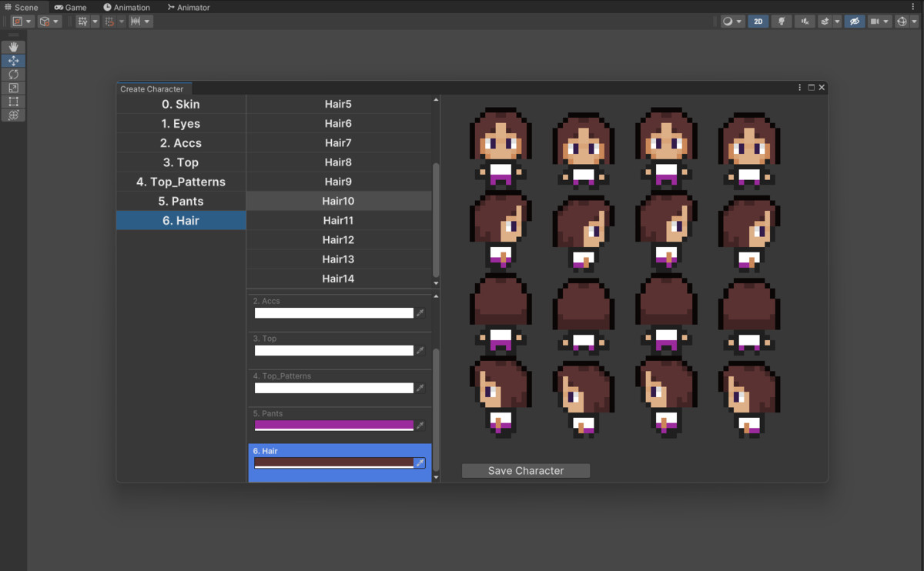
Task: Open the 5. Pants purple color field
Action: (334, 426)
